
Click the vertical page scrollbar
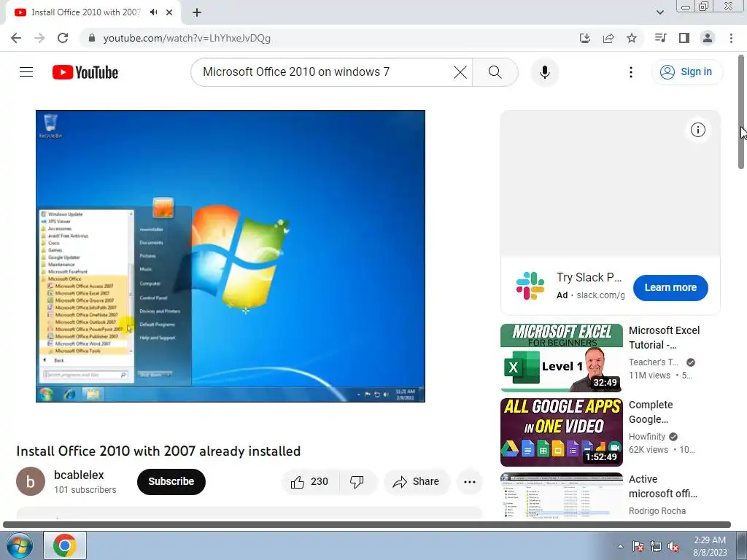pos(741,112)
